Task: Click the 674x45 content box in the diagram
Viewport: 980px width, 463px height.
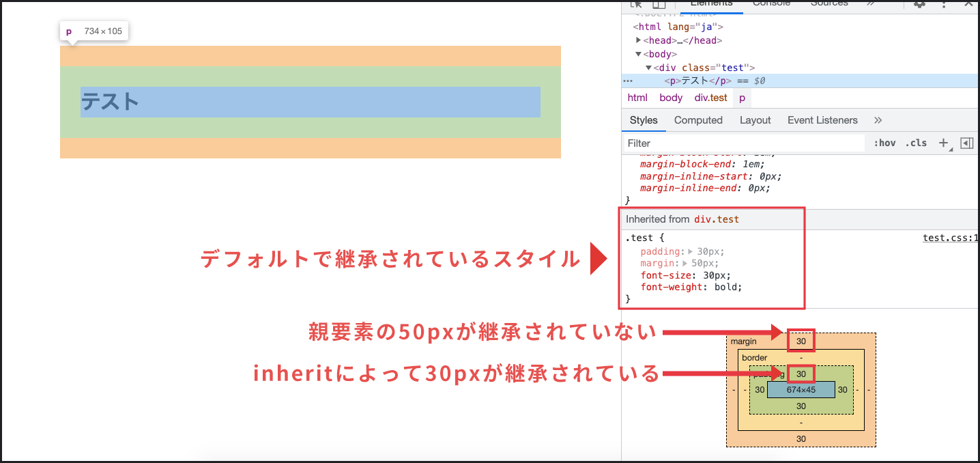Action: (x=802, y=389)
